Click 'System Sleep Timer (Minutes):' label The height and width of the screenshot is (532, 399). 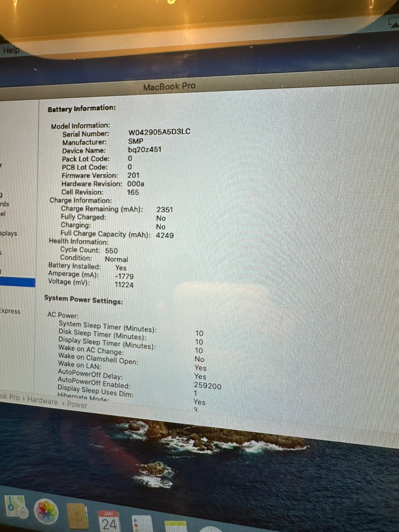pyautogui.click(x=108, y=327)
